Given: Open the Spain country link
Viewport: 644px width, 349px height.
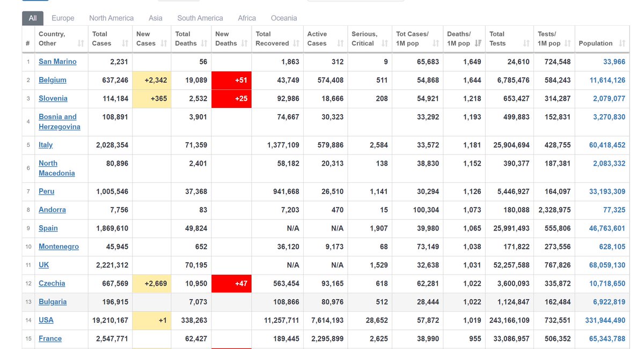Looking at the screenshot, I should [48, 228].
